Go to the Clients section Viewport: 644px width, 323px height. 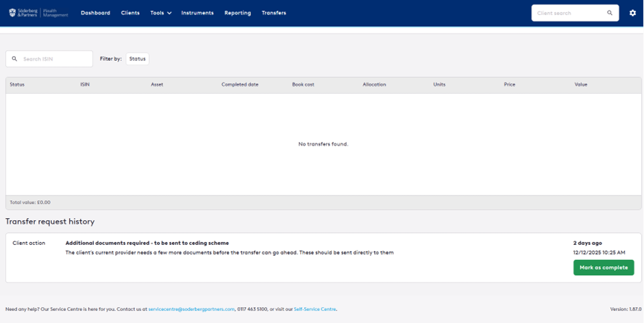coord(130,13)
